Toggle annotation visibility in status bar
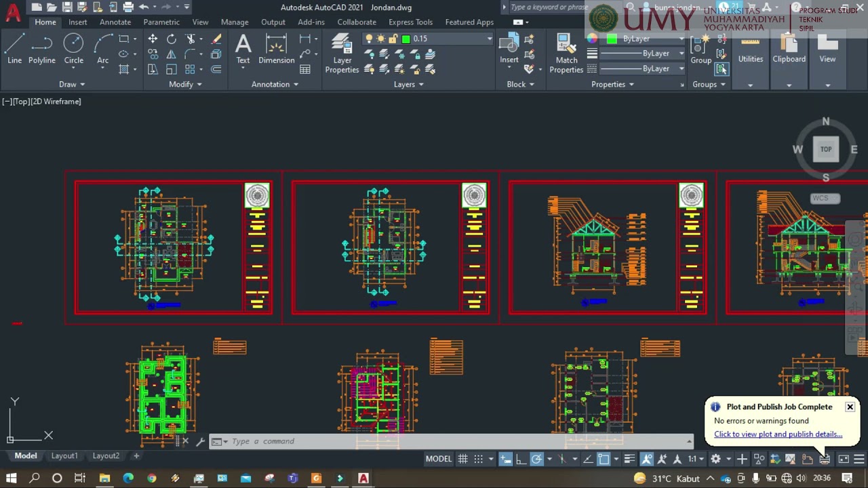The width and height of the screenshot is (868, 488). [x=647, y=459]
